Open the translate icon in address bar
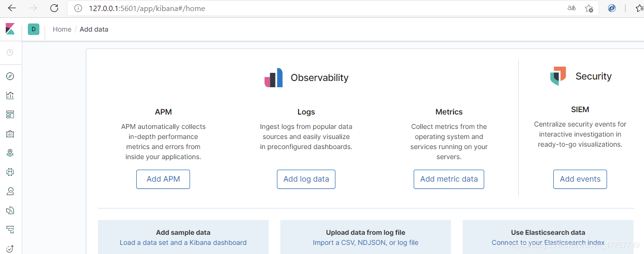Image resolution: width=644 pixels, height=254 pixels. [571, 8]
